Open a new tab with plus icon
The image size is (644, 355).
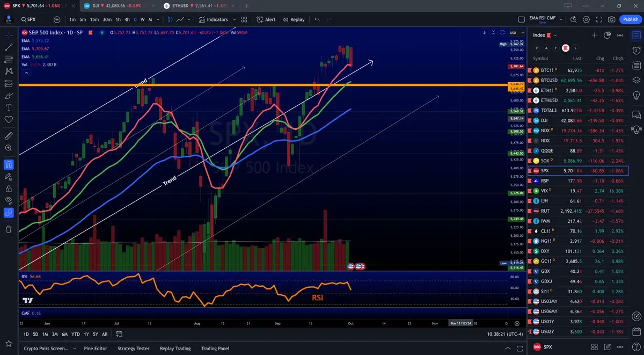click(x=246, y=5)
